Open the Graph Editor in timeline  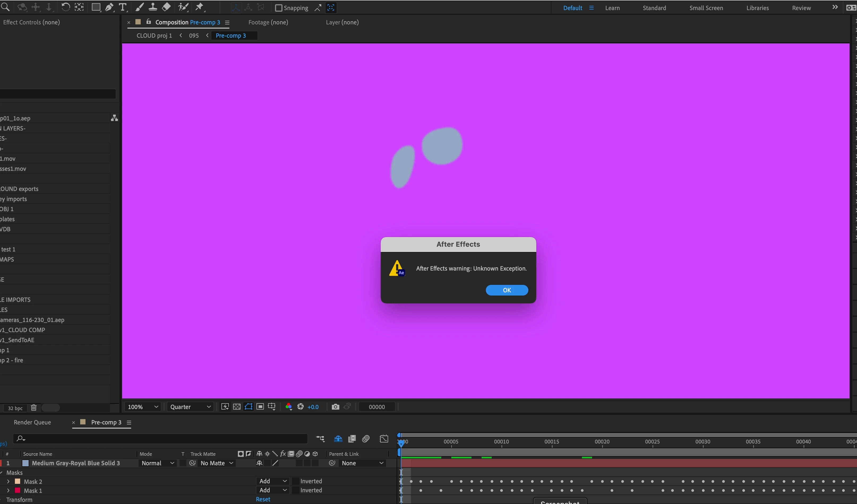[x=384, y=439]
